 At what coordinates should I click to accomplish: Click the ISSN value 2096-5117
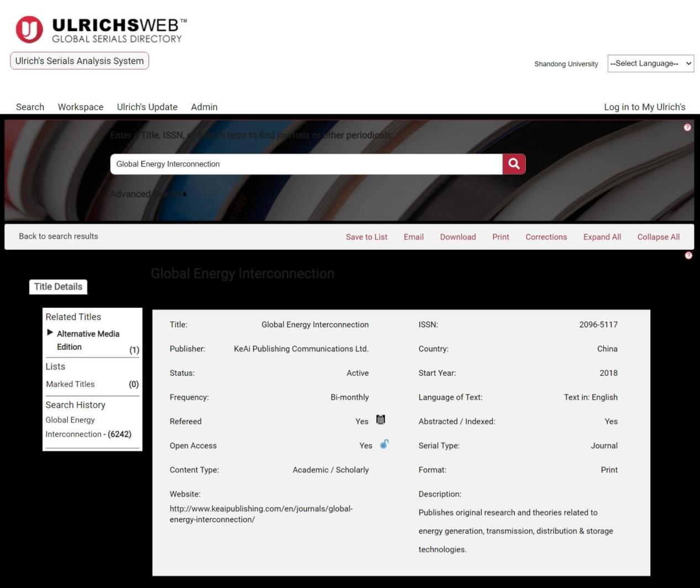pos(598,325)
